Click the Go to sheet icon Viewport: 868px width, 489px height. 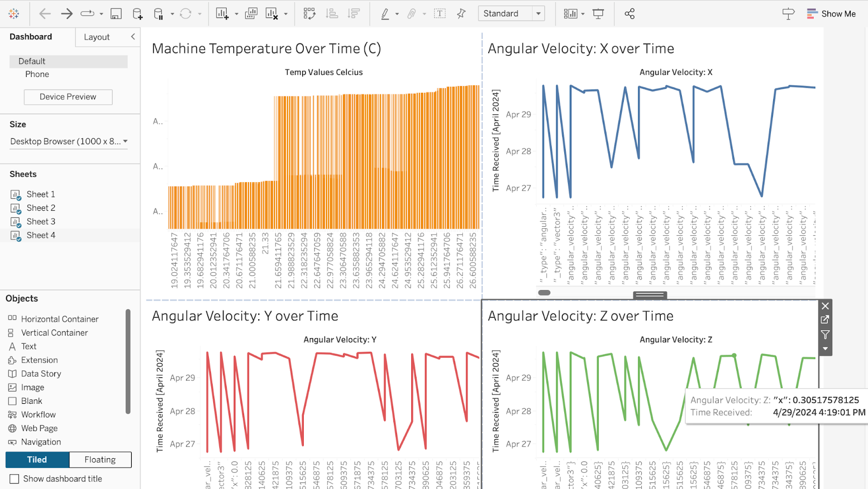pyautogui.click(x=825, y=320)
